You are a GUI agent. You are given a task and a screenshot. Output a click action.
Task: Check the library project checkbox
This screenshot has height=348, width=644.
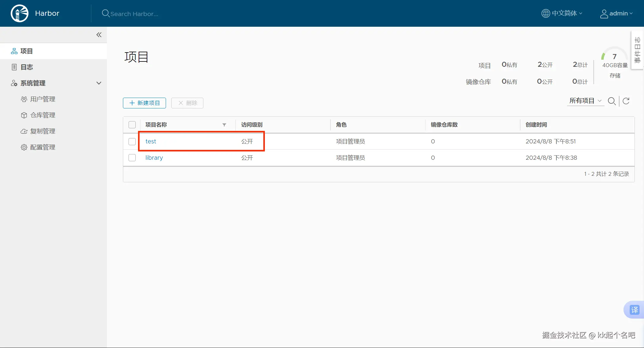pos(132,158)
